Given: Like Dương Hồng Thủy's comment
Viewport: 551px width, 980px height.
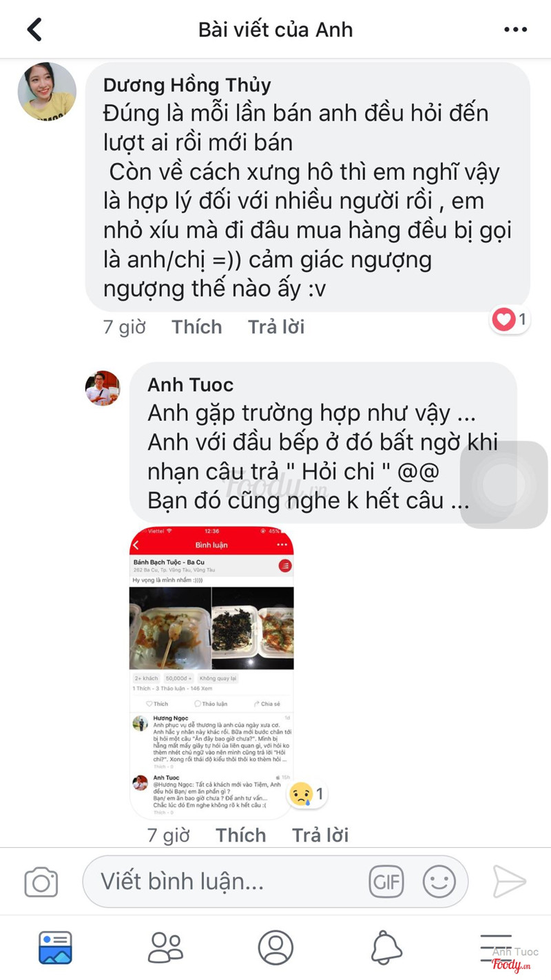Looking at the screenshot, I should pyautogui.click(x=197, y=326).
